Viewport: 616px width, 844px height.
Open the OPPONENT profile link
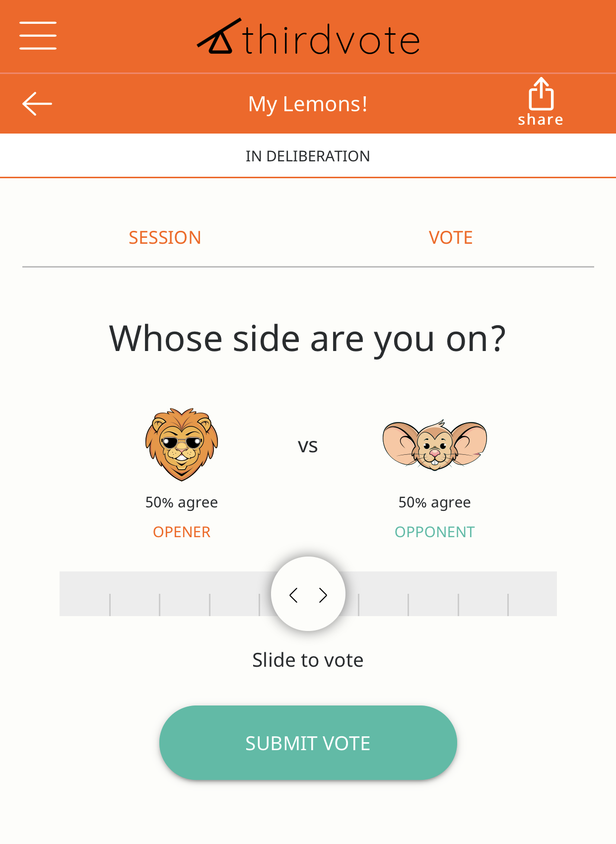[434, 531]
